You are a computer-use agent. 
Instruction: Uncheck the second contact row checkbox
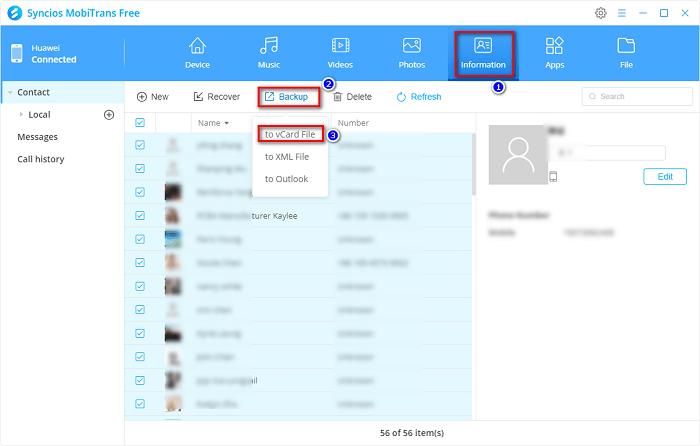[140, 169]
